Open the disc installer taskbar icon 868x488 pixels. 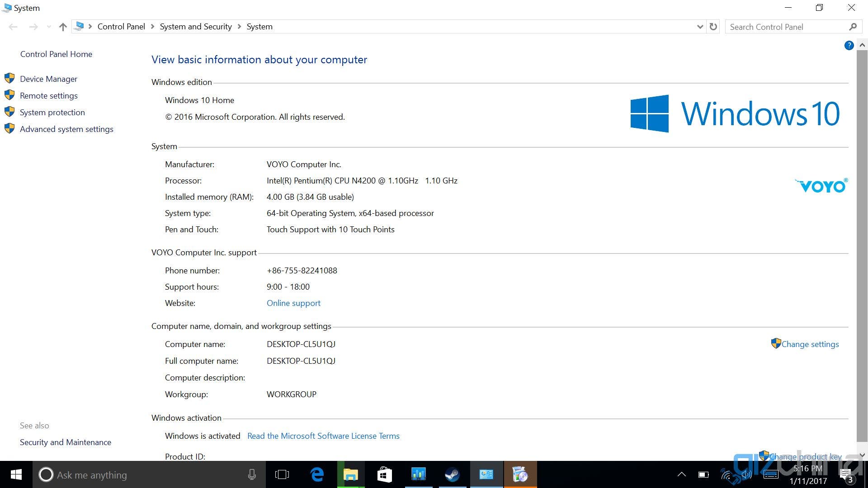click(520, 475)
